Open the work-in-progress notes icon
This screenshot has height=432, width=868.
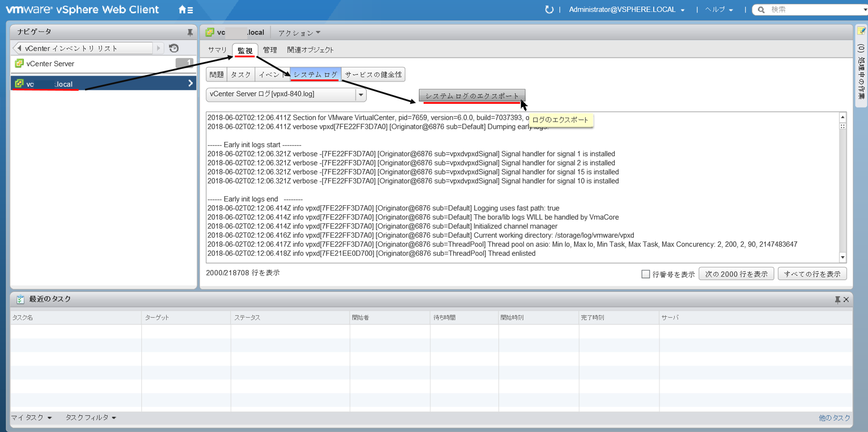(861, 31)
